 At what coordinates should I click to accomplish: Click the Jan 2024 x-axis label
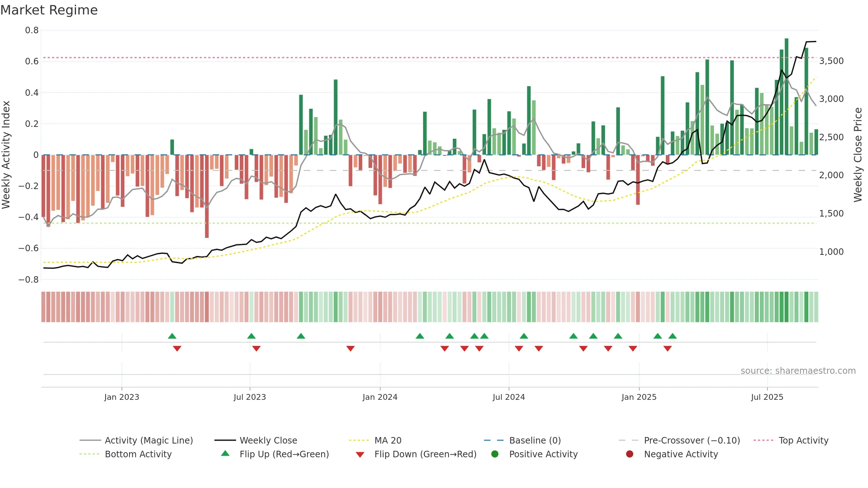pyautogui.click(x=380, y=397)
